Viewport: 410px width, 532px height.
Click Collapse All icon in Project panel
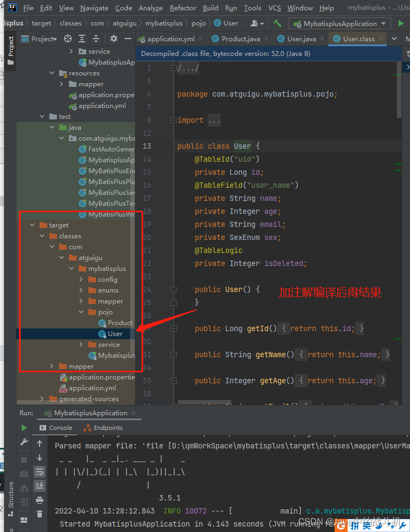click(96, 39)
